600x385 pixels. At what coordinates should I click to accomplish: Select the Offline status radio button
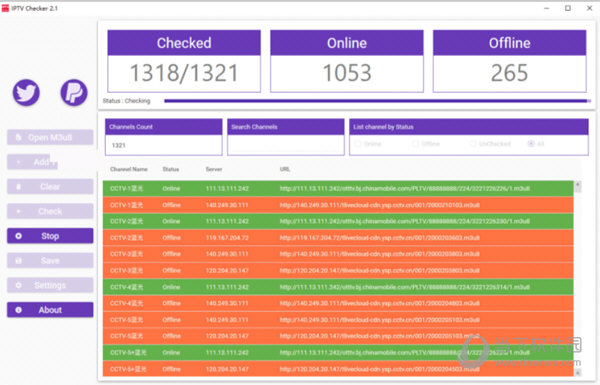tap(415, 144)
